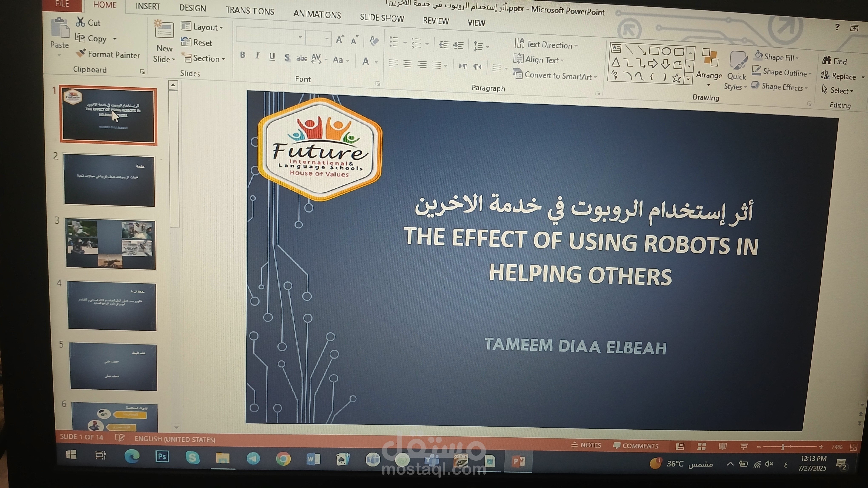This screenshot has height=488, width=868.
Task: Insert a text box shape
Action: pyautogui.click(x=616, y=48)
